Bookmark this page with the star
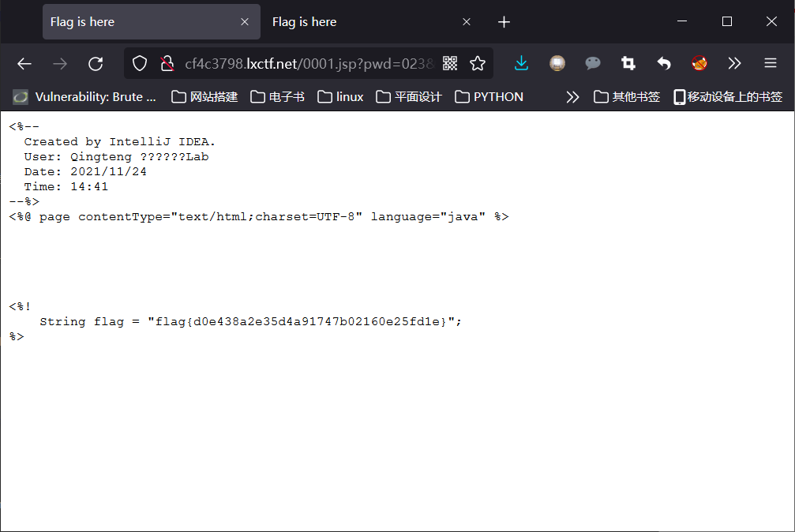 tap(477, 63)
